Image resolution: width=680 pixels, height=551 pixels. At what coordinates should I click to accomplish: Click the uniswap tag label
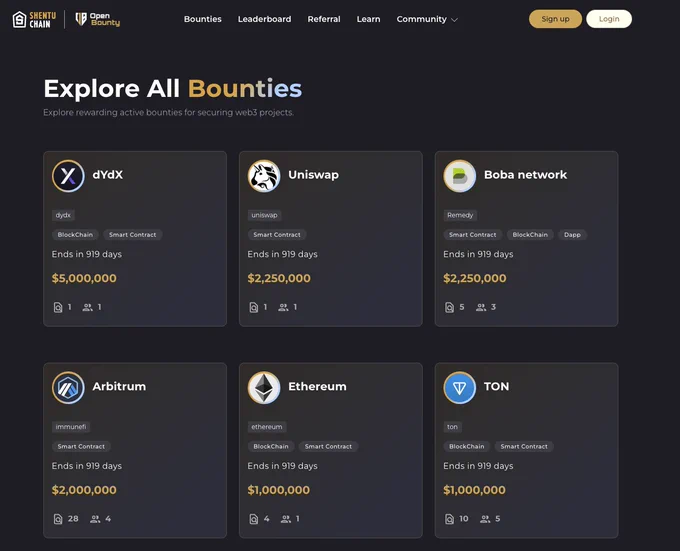pyautogui.click(x=265, y=215)
